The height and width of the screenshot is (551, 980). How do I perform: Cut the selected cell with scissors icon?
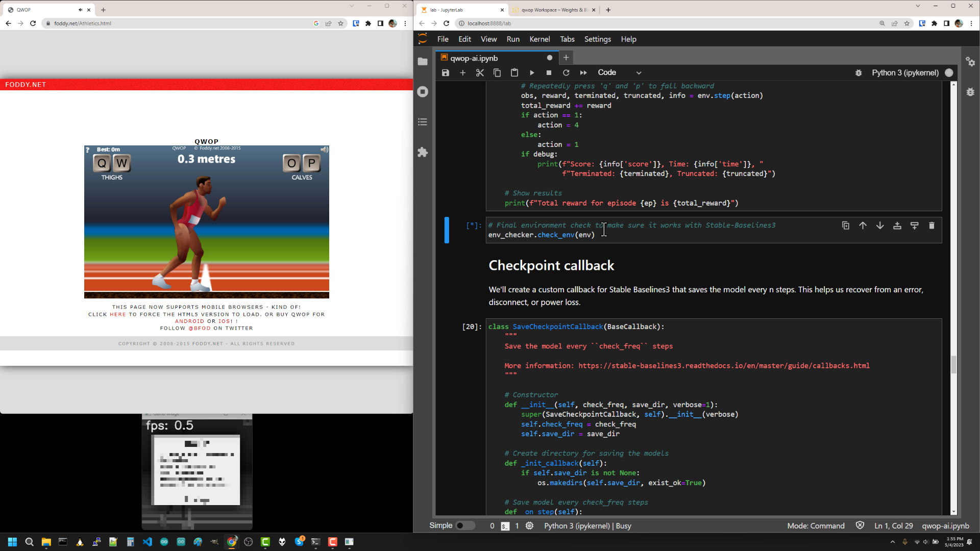click(479, 72)
